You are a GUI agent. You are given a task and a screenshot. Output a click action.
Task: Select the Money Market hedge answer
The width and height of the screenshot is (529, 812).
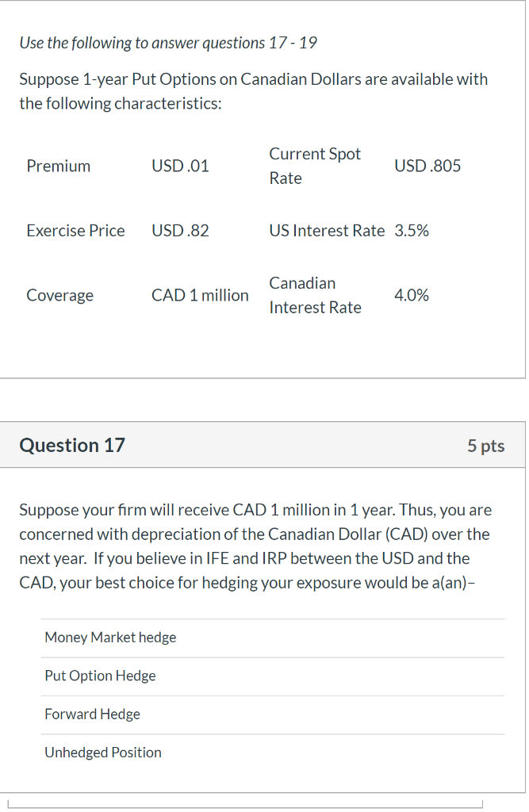click(109, 637)
